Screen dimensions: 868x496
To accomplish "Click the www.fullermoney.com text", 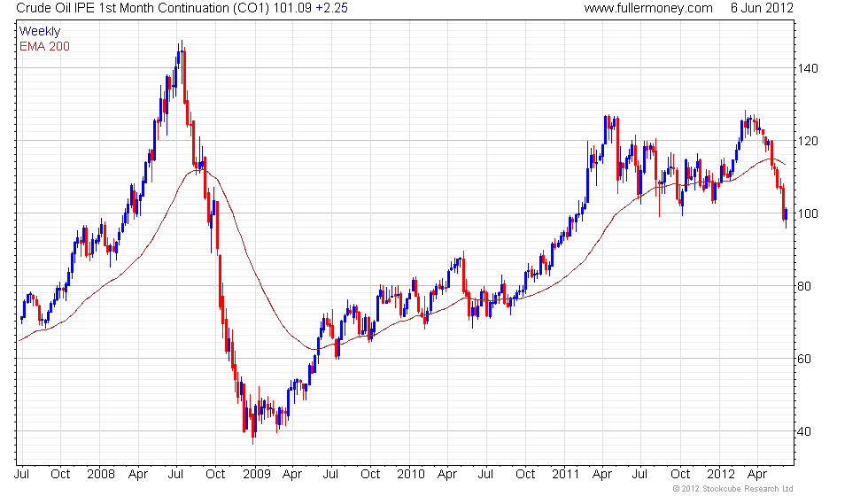I will coord(648,8).
